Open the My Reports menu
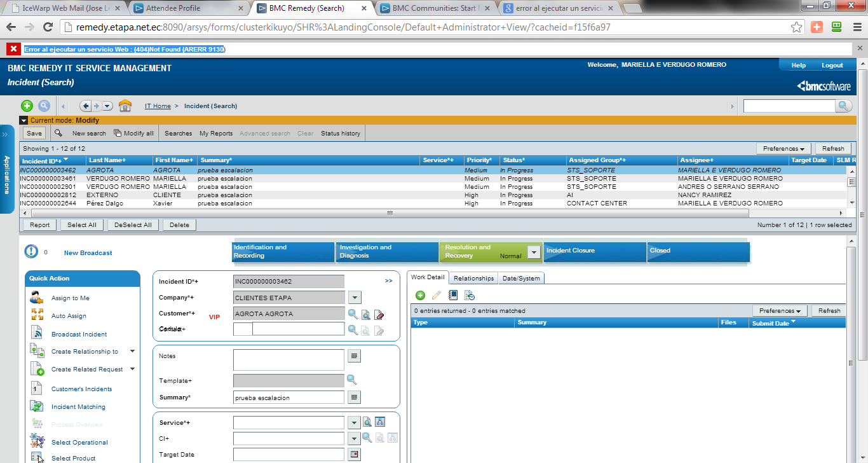 (216, 134)
